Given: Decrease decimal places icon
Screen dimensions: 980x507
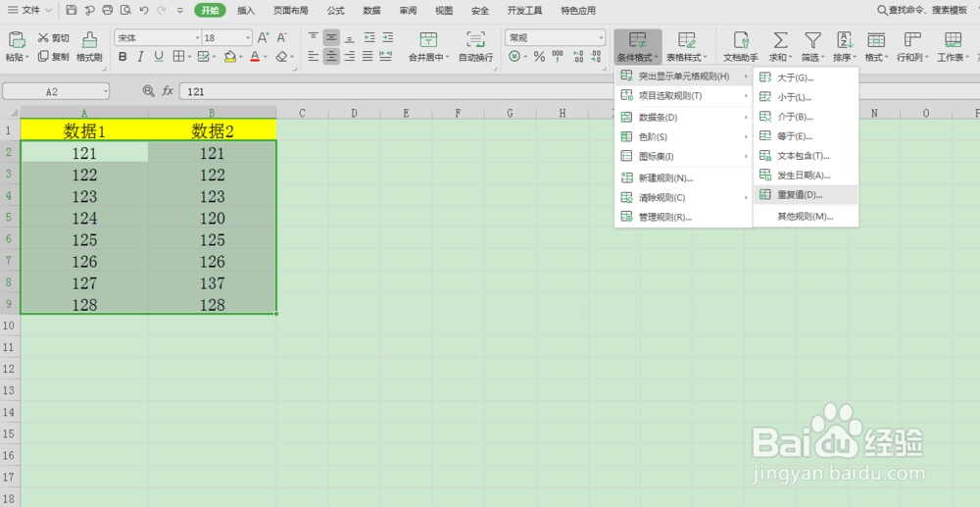Looking at the screenshot, I should [x=597, y=57].
